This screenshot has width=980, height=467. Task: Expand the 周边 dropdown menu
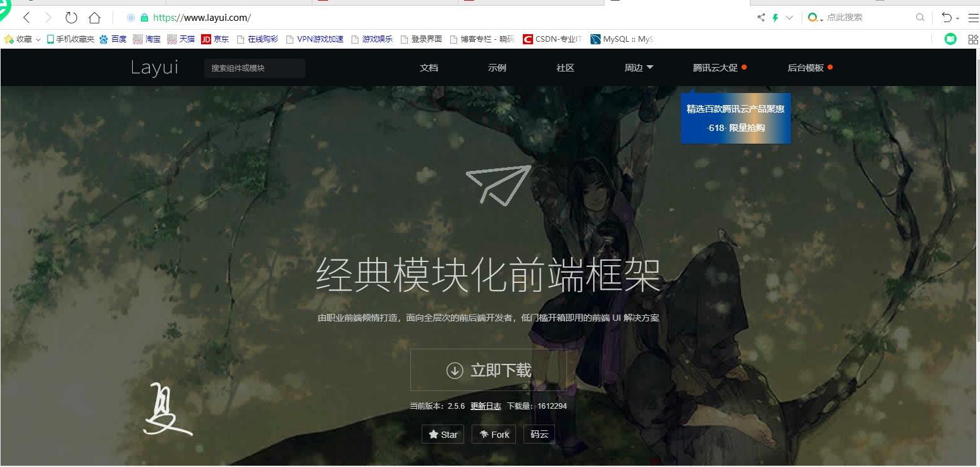639,68
